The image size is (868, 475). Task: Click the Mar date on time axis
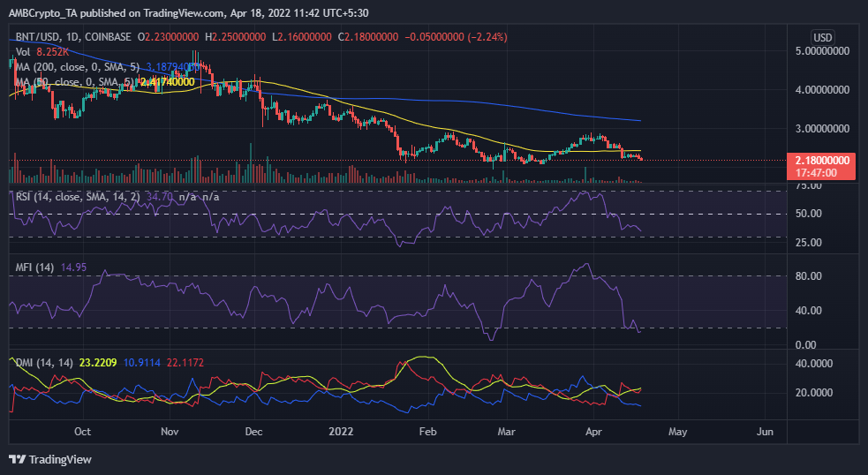(x=506, y=431)
